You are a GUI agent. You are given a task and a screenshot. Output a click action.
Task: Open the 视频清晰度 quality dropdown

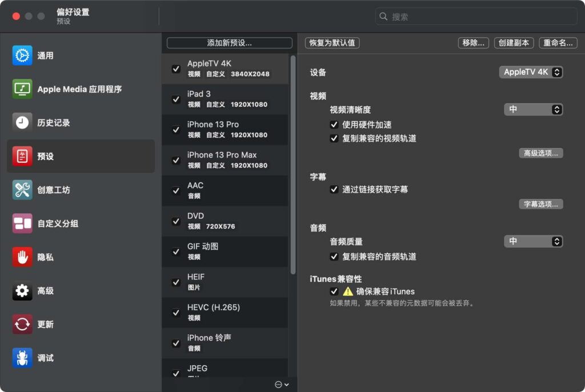[x=533, y=109]
